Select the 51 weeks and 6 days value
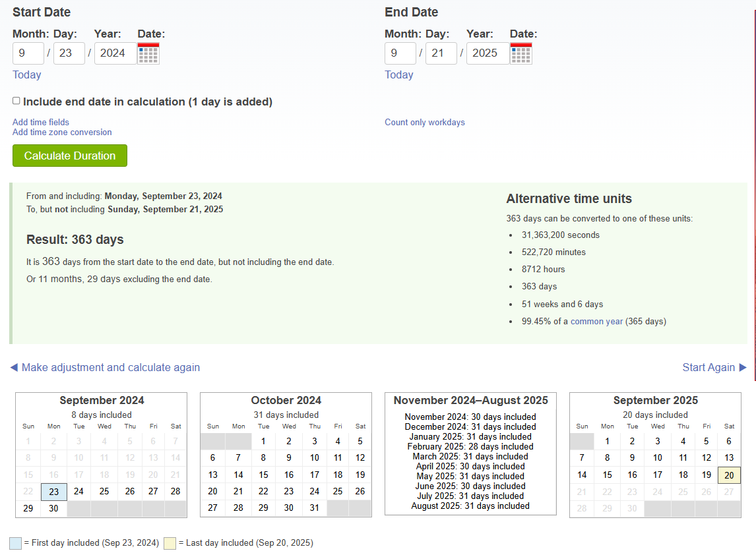 pos(562,305)
